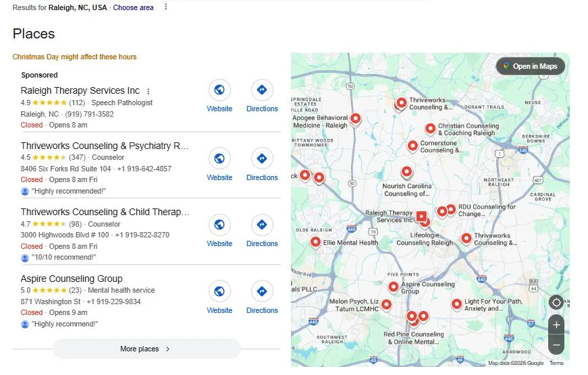Screen dimensions: 588x375
Task: Select Light For Your Path map pin
Action: (456, 304)
